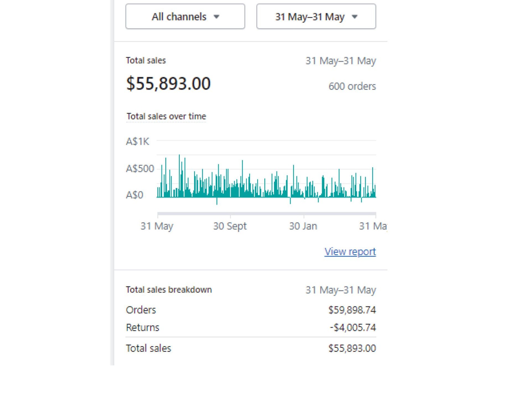
Task: Click the $59,898.74 orders amount
Action: 352,310
